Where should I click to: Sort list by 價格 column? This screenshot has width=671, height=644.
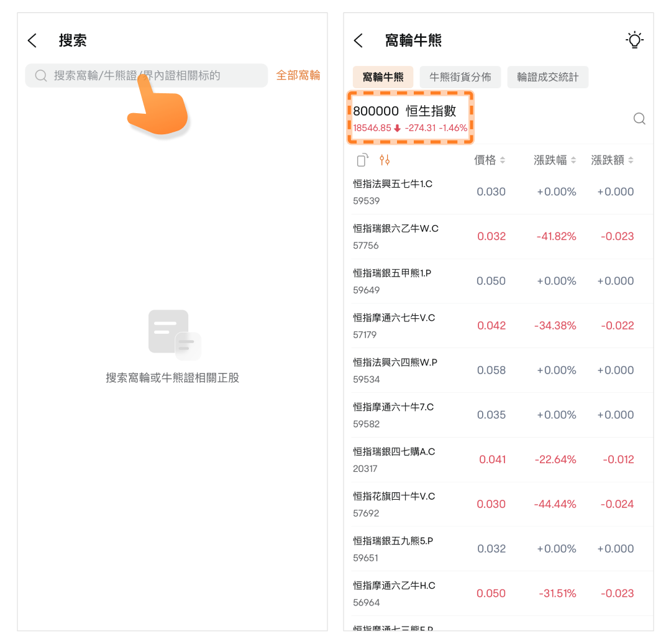(490, 160)
